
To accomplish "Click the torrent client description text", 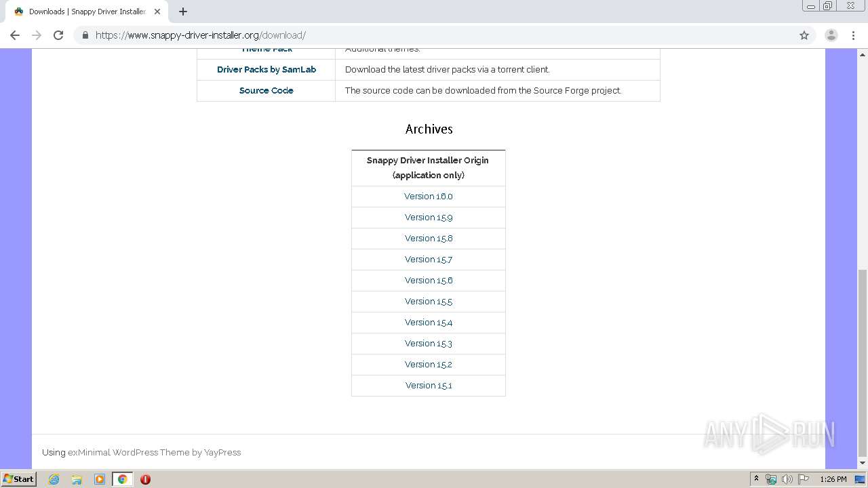I will 448,69.
